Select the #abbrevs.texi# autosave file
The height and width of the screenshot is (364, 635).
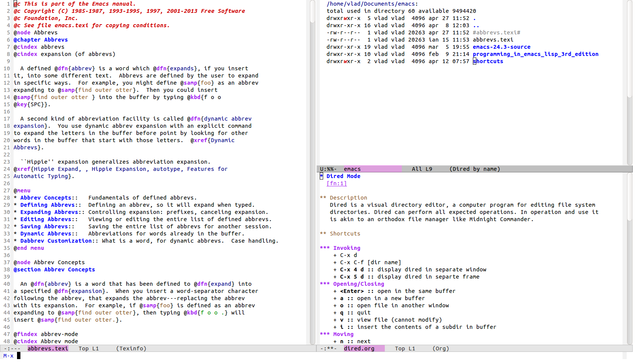click(496, 33)
